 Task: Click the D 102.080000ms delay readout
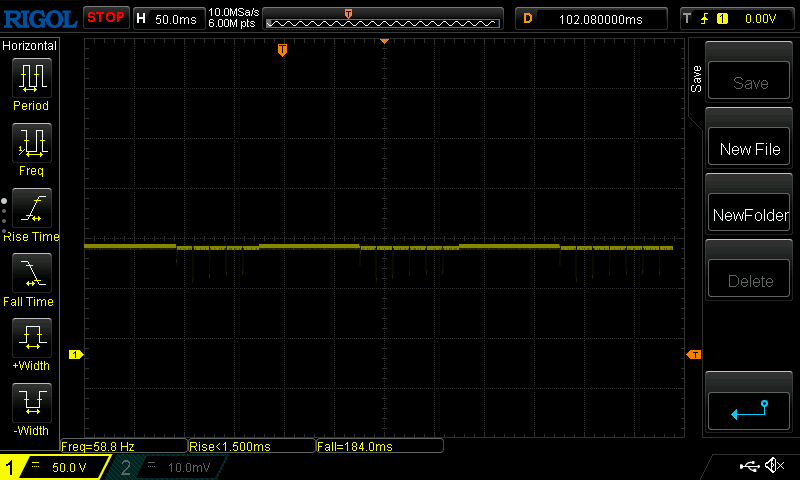pos(591,19)
